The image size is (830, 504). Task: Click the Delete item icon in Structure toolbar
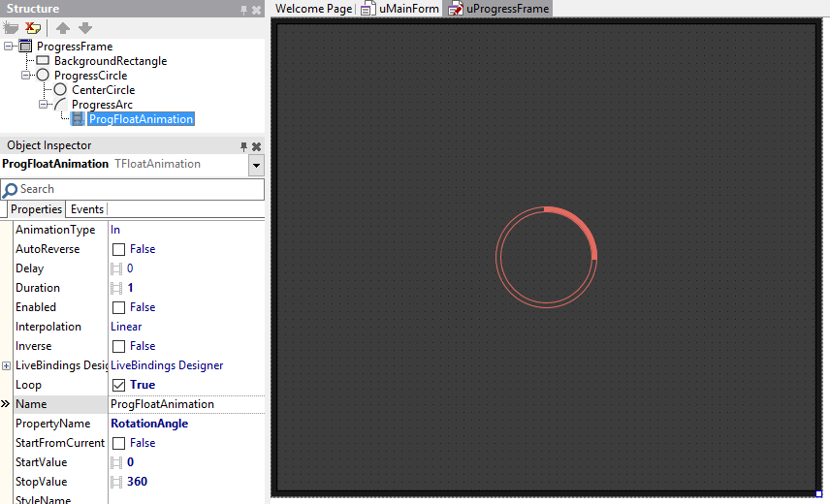pyautogui.click(x=34, y=28)
